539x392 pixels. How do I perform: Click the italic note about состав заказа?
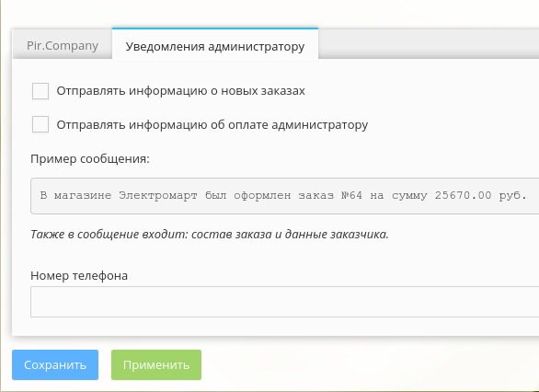tap(210, 234)
